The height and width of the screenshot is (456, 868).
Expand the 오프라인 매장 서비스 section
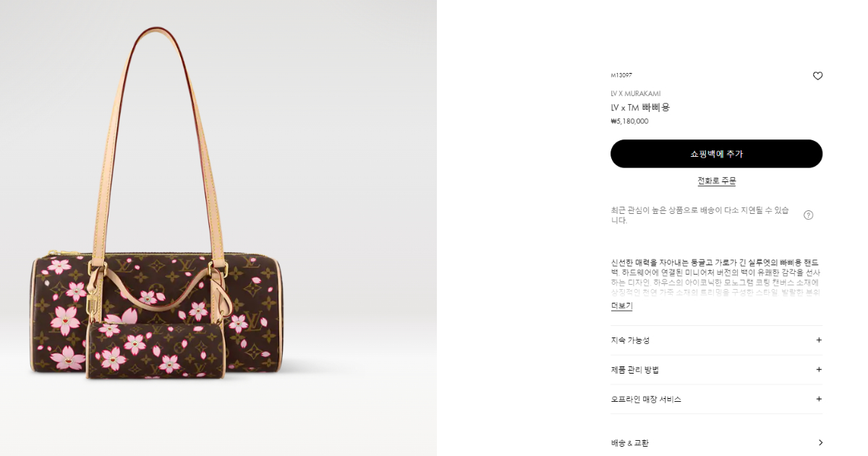pyautogui.click(x=716, y=399)
